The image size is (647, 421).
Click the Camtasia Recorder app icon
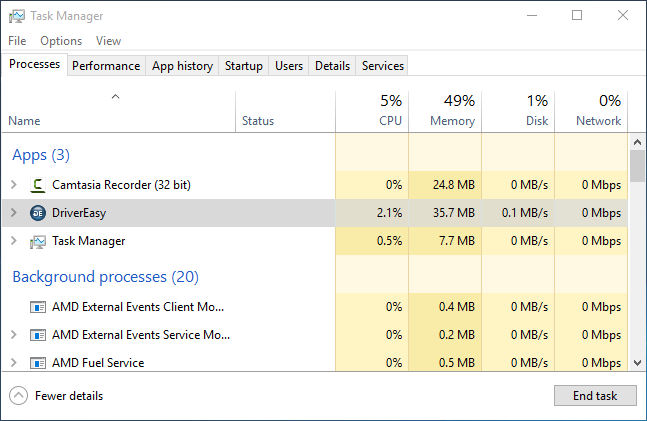(x=38, y=185)
